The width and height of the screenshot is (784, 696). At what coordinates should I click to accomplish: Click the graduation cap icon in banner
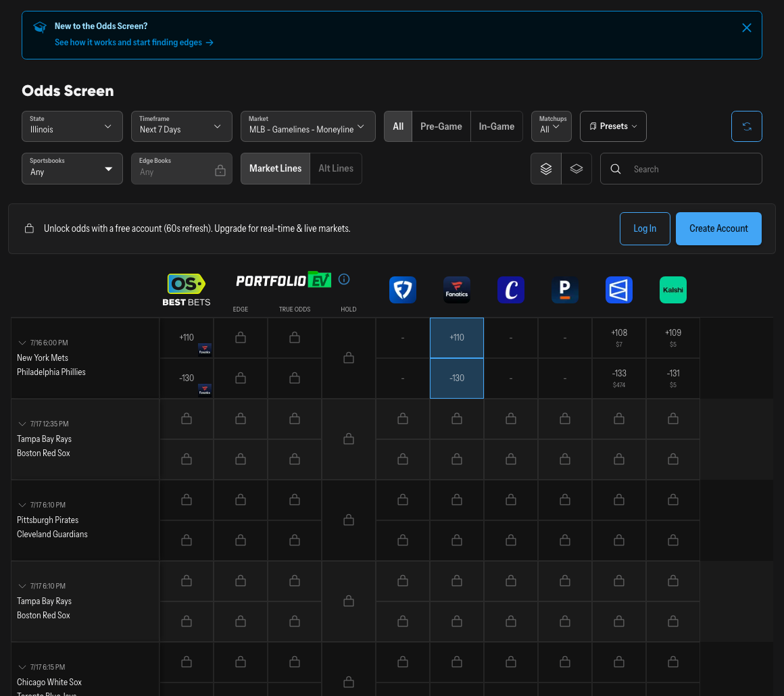[40, 27]
